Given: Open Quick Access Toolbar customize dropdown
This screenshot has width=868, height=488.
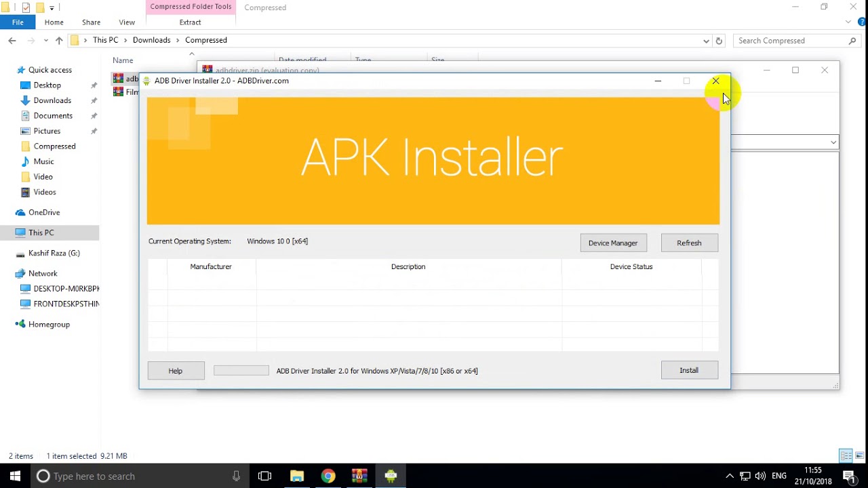Looking at the screenshot, I should pyautogui.click(x=52, y=7).
